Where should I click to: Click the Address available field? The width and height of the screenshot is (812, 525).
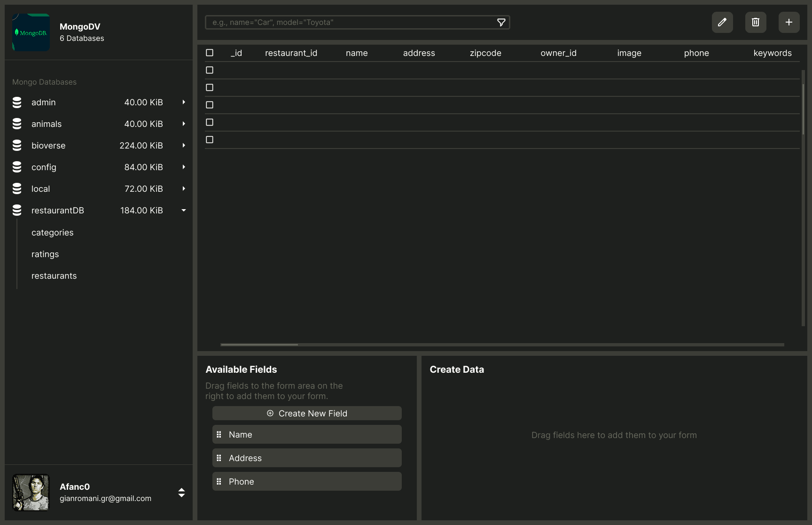click(307, 458)
